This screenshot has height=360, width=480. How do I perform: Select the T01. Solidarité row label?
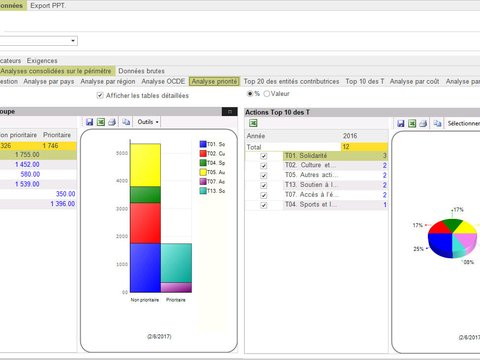[x=306, y=156]
